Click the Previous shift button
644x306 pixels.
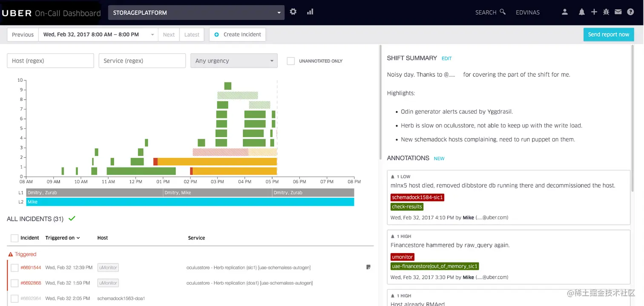pos(23,35)
